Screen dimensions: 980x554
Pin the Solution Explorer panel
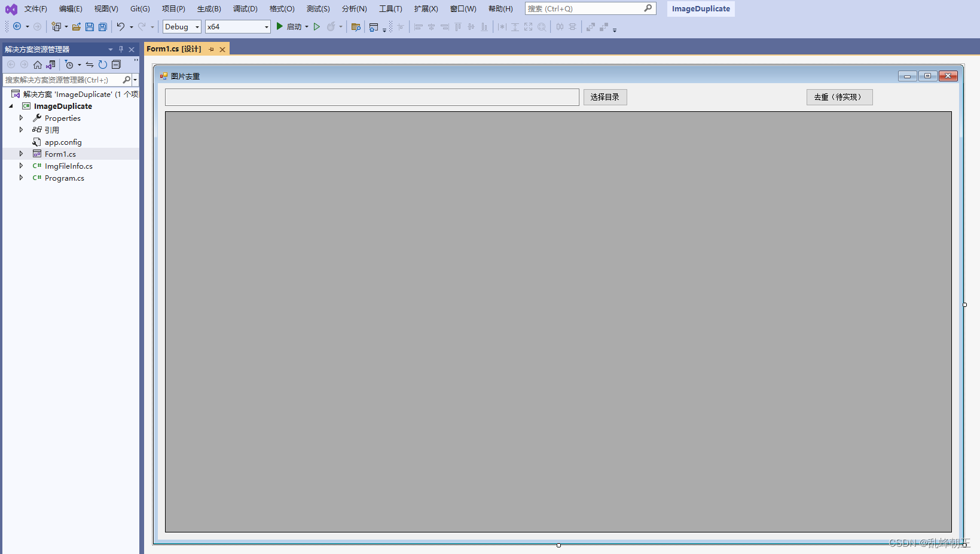tap(121, 49)
